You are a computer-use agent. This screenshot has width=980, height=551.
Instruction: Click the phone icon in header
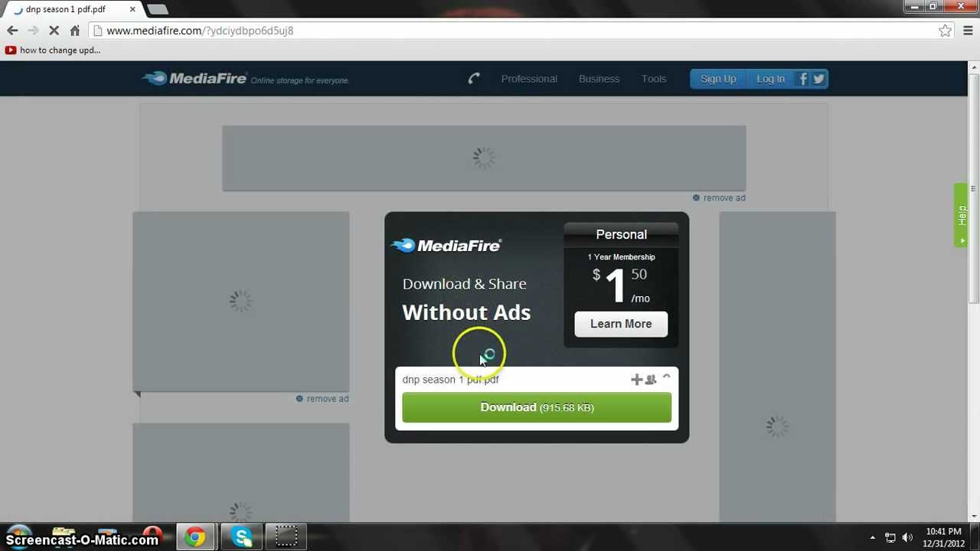[x=474, y=78]
